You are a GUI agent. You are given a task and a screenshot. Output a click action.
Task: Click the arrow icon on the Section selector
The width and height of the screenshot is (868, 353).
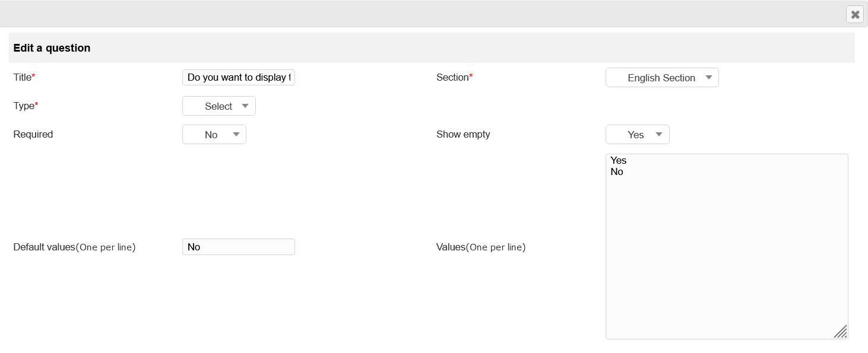[709, 77]
